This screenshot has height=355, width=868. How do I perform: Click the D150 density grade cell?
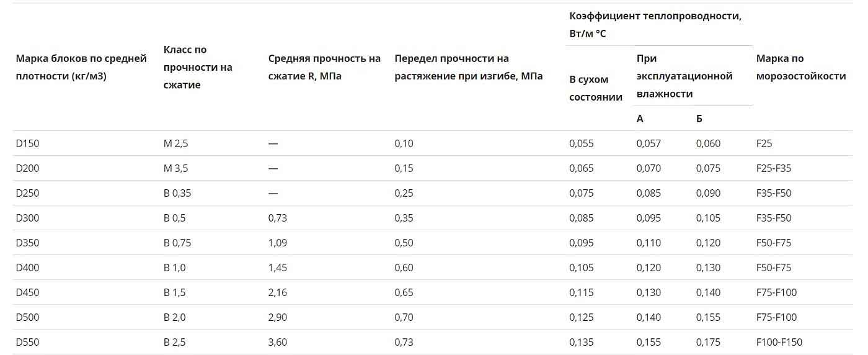click(x=28, y=143)
